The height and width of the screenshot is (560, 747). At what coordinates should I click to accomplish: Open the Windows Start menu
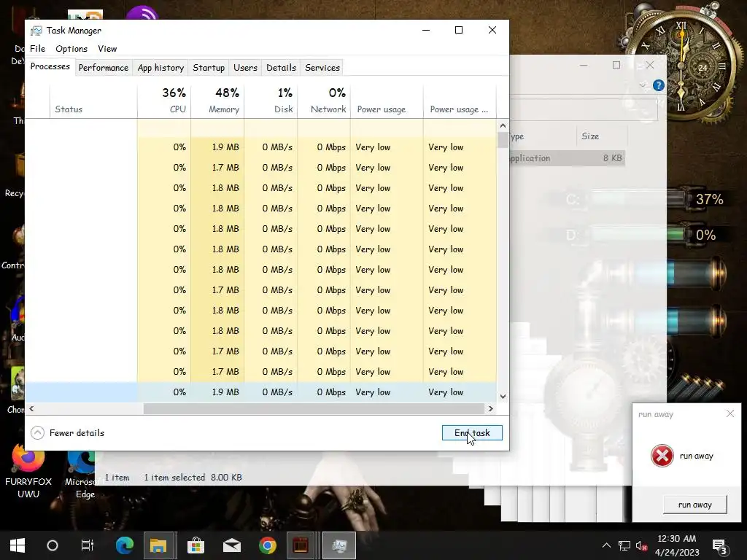[x=18, y=545]
